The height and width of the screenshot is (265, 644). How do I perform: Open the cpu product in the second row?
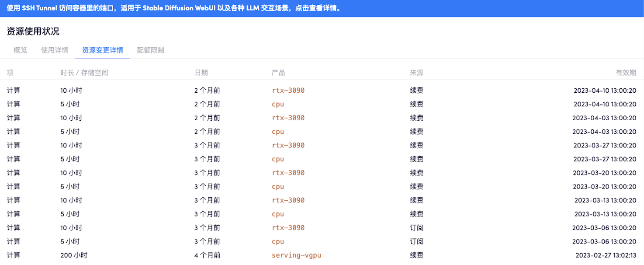pyautogui.click(x=278, y=104)
